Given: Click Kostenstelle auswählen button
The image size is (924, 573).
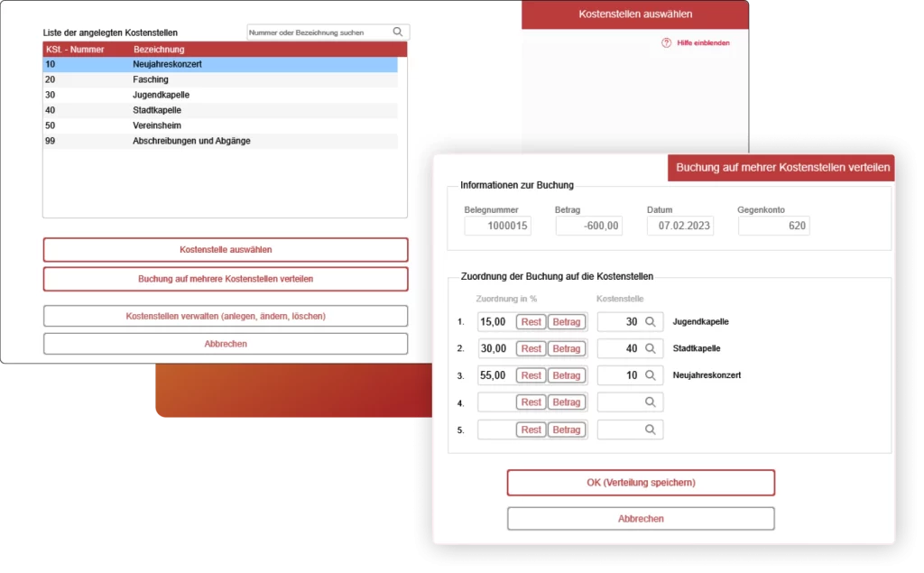Looking at the screenshot, I should pyautogui.click(x=225, y=250).
